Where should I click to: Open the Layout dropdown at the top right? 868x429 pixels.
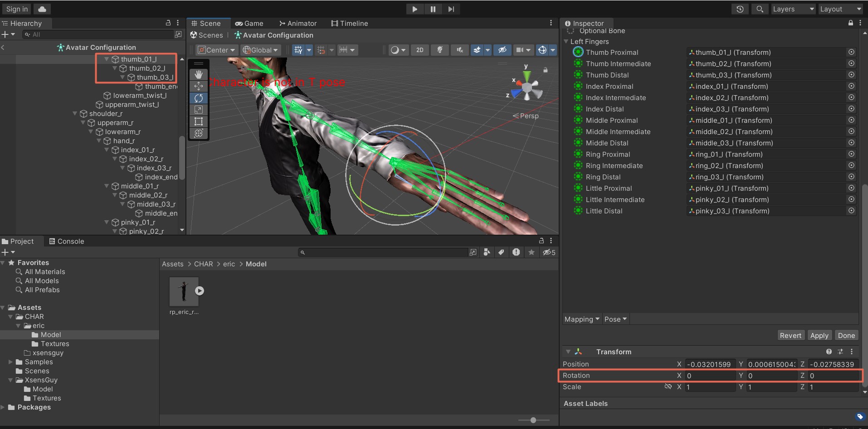pyautogui.click(x=840, y=9)
